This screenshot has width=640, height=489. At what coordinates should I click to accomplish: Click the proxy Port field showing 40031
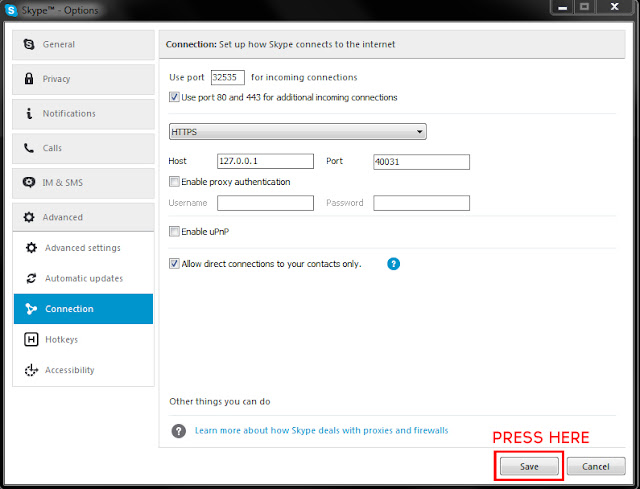click(x=421, y=162)
